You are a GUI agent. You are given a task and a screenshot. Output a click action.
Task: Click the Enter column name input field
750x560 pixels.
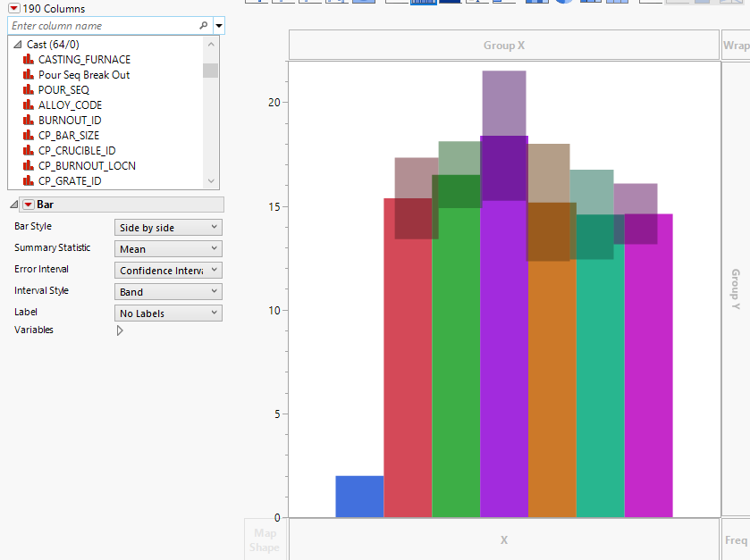click(98, 26)
